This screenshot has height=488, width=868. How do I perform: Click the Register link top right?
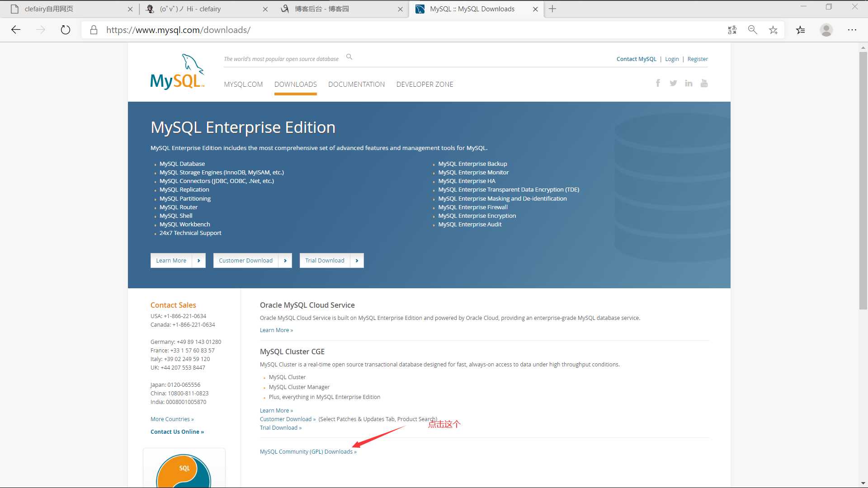[698, 58]
